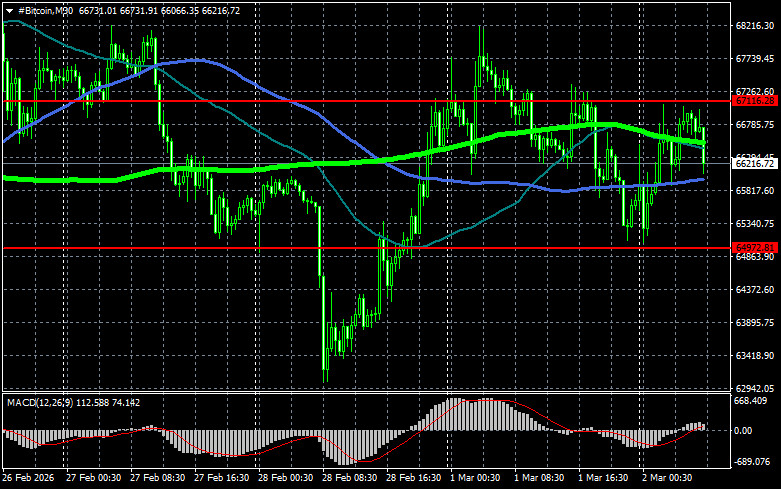Select the current price label 66216.72

[756, 164]
